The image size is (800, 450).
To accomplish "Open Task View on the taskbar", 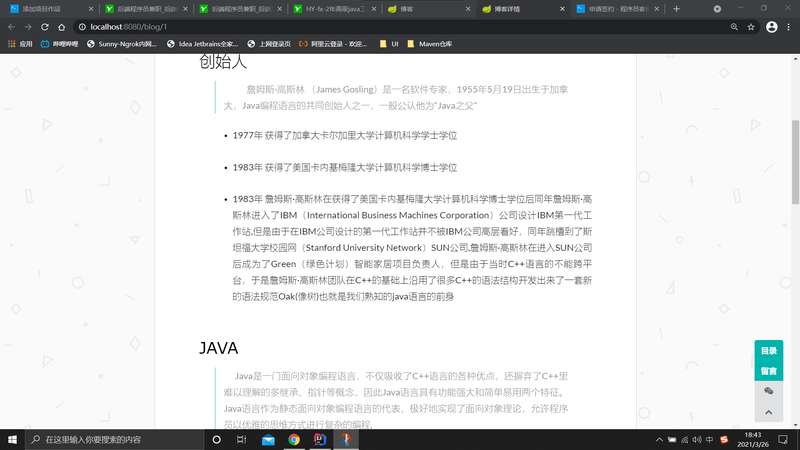I will (x=242, y=439).
